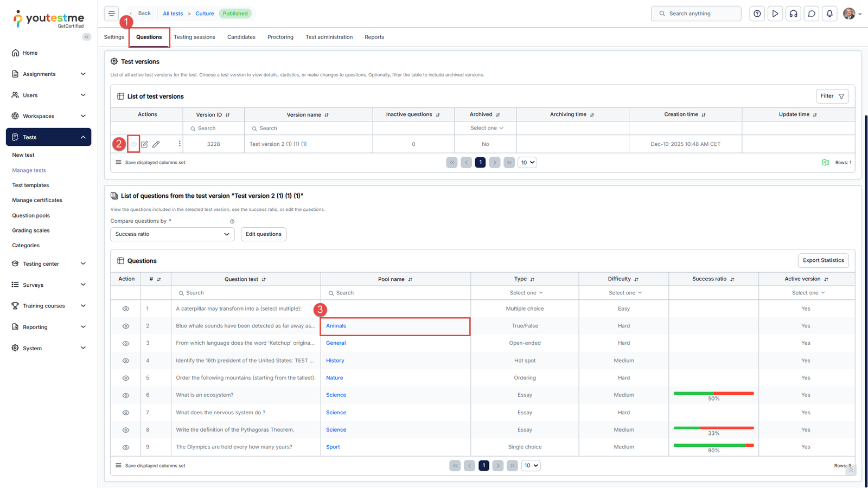Click the play video tutorial icon

[x=775, y=14]
